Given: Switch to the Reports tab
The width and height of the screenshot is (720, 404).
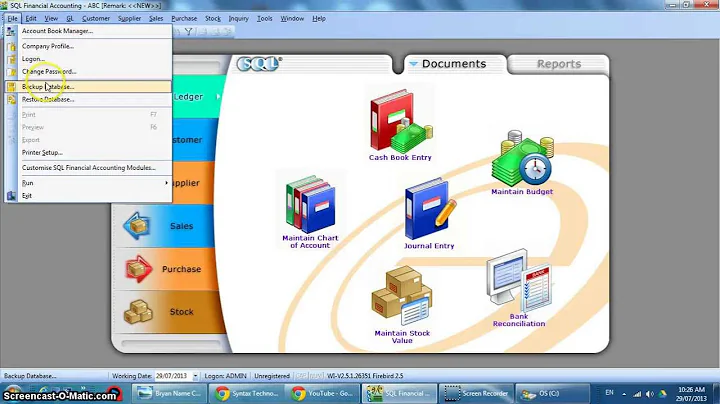Looking at the screenshot, I should (559, 64).
